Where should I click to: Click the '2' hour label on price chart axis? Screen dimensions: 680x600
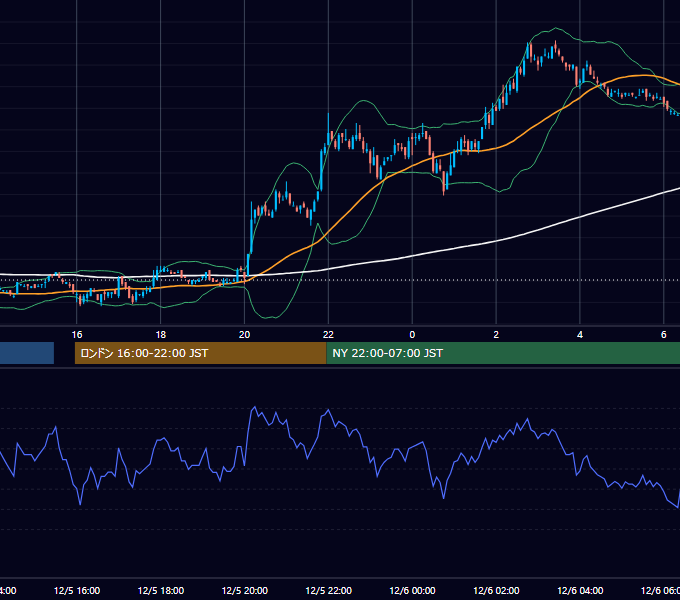(x=496, y=335)
